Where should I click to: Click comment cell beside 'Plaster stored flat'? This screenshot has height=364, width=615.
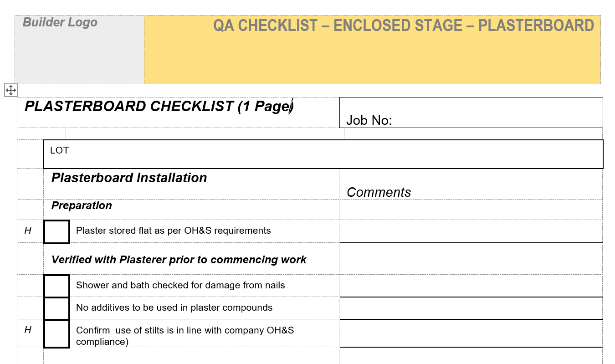(471, 232)
